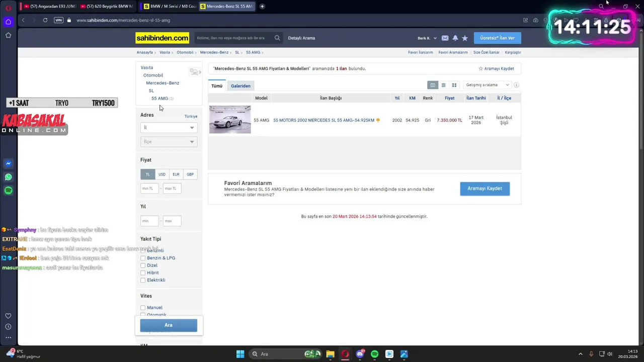Check the Benzin & LPG fuel checkbox
Image resolution: width=644 pixels, height=362 pixels.
click(x=143, y=258)
